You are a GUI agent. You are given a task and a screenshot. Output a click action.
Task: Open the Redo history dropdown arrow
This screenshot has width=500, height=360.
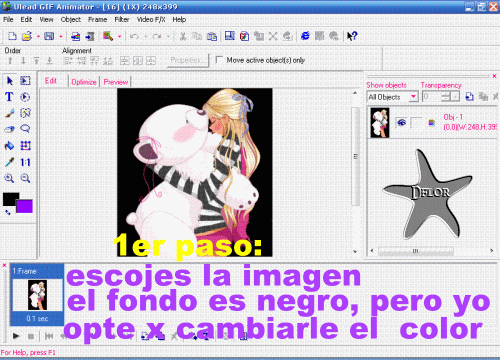pyautogui.click(x=168, y=36)
